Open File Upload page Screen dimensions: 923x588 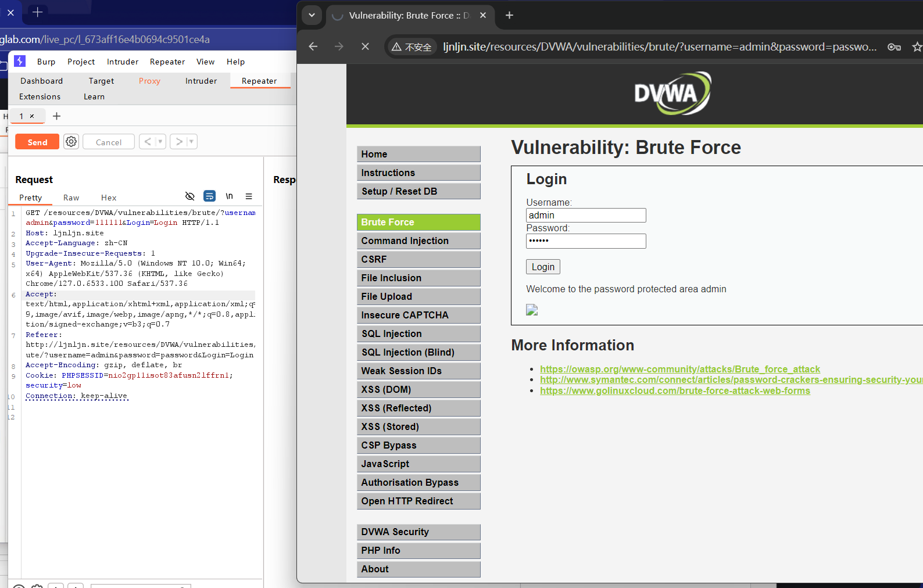tap(418, 296)
